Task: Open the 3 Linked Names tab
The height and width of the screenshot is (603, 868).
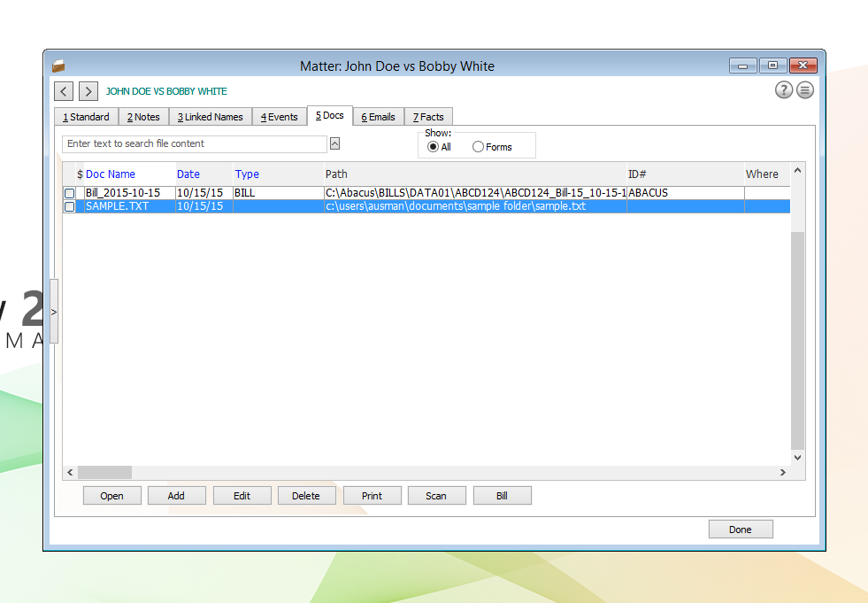Action: click(x=211, y=117)
